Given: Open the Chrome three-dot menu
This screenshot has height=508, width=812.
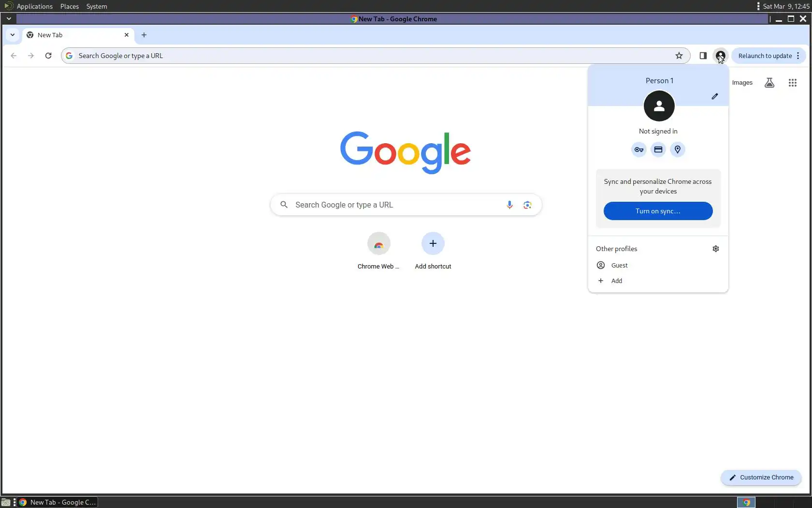Looking at the screenshot, I should (798, 56).
